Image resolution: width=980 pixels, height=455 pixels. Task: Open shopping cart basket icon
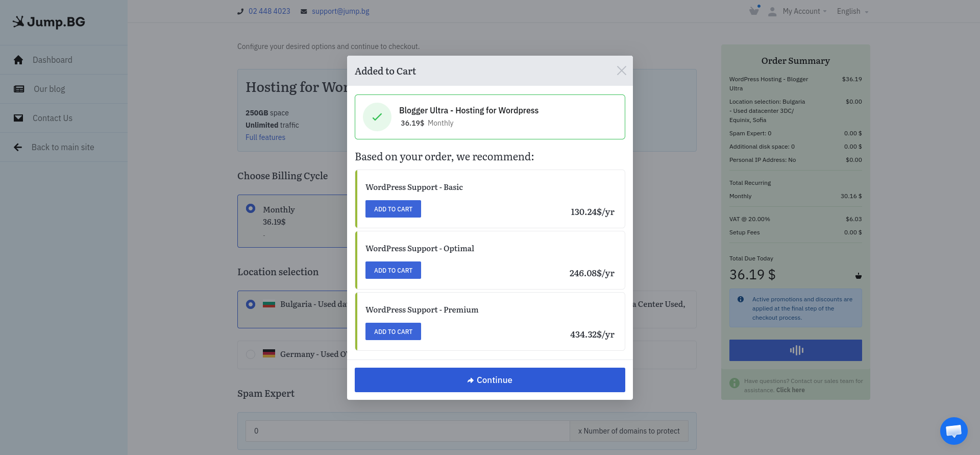pos(754,11)
